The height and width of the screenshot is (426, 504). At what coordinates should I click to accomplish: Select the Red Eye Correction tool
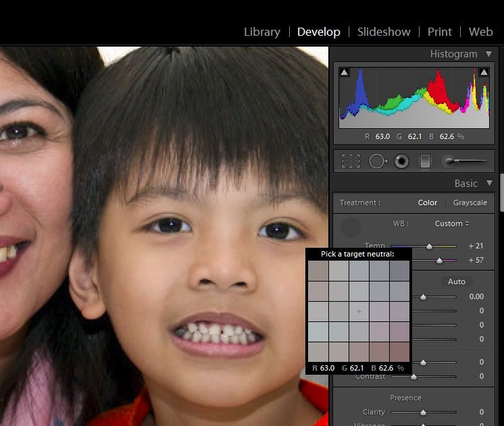point(402,161)
